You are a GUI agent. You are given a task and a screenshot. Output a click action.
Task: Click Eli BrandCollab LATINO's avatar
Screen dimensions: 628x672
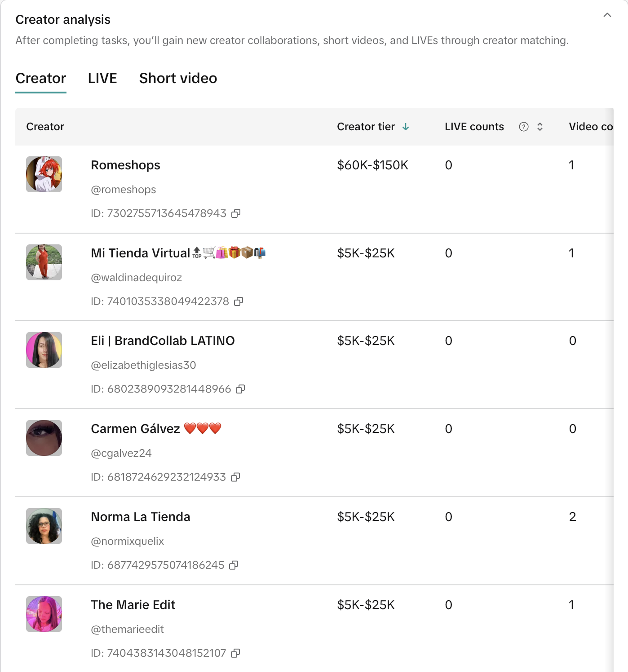(44, 350)
